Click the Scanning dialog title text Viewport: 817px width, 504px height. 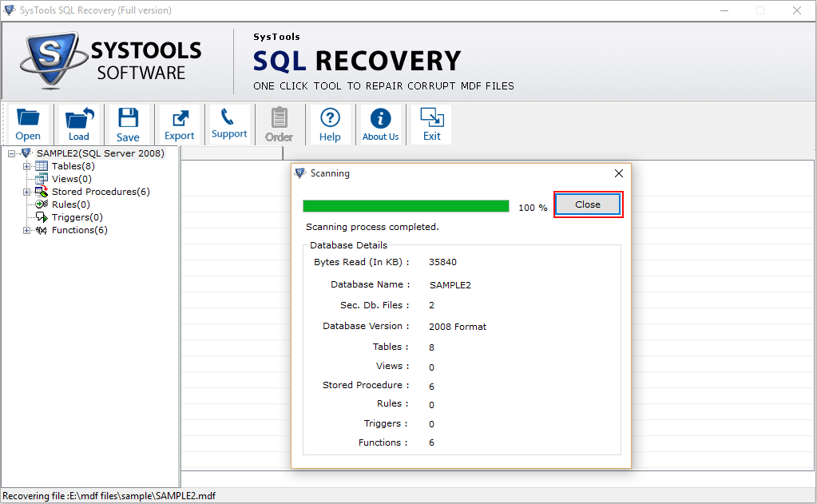click(330, 173)
